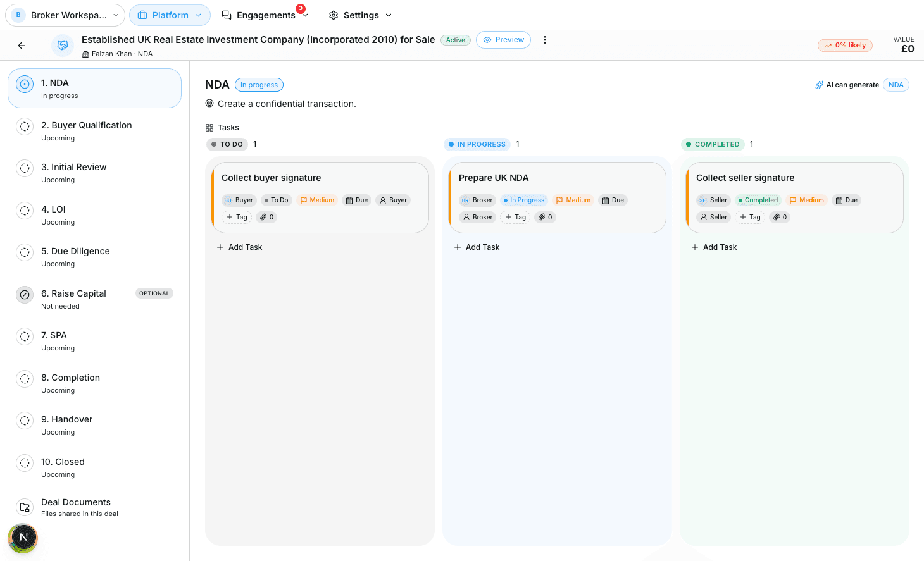
Task: Click the BR Broker role badge
Action: click(x=477, y=200)
